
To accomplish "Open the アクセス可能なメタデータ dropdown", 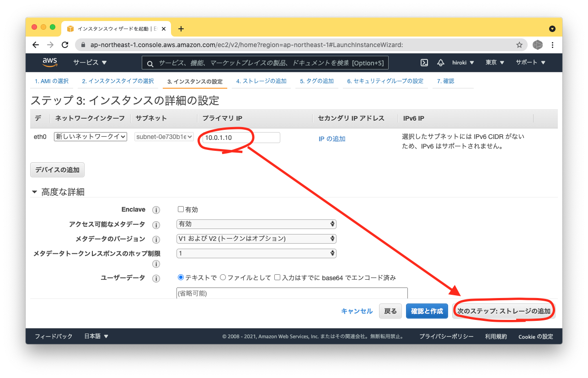I will (256, 224).
